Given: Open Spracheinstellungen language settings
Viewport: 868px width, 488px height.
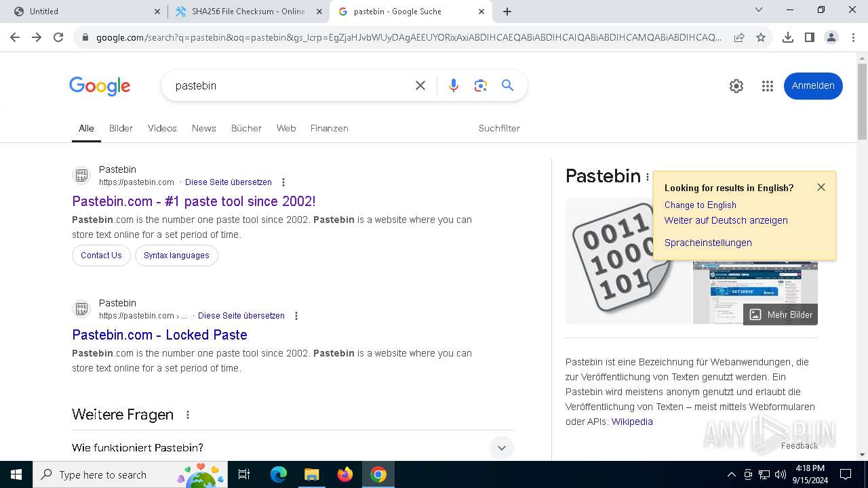Looking at the screenshot, I should pos(708,243).
